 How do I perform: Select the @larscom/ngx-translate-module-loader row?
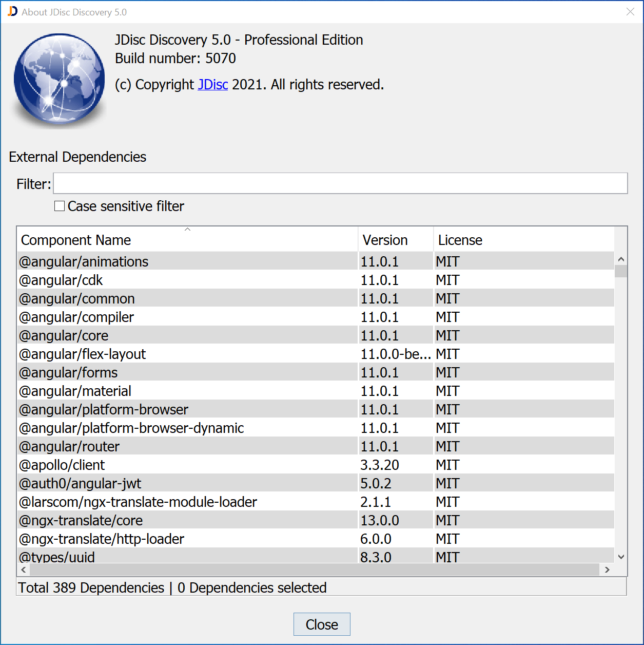click(154, 501)
